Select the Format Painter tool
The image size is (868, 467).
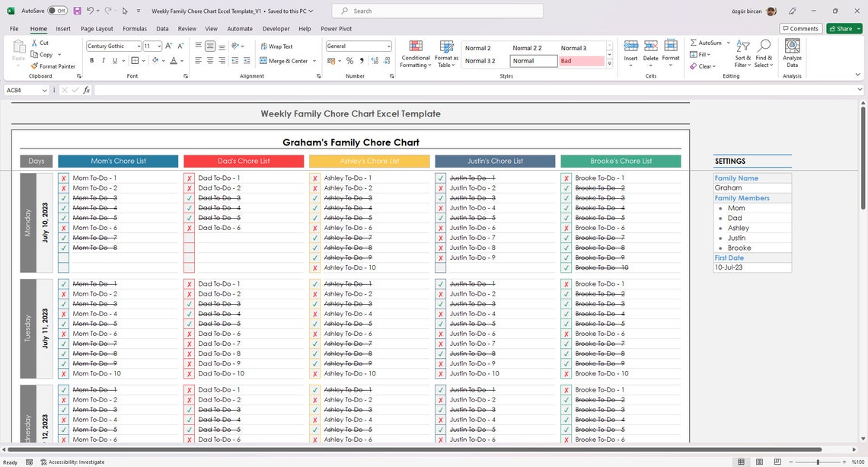coord(53,66)
